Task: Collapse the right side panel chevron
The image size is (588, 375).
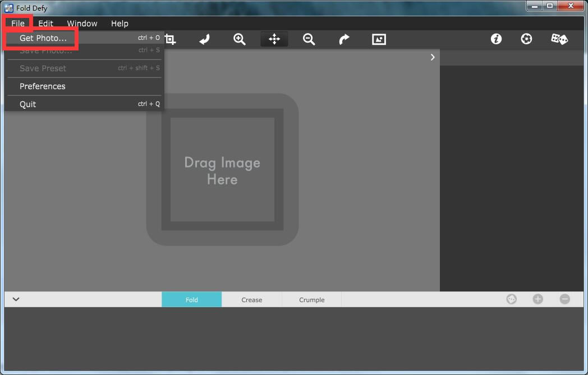Action: pos(433,57)
